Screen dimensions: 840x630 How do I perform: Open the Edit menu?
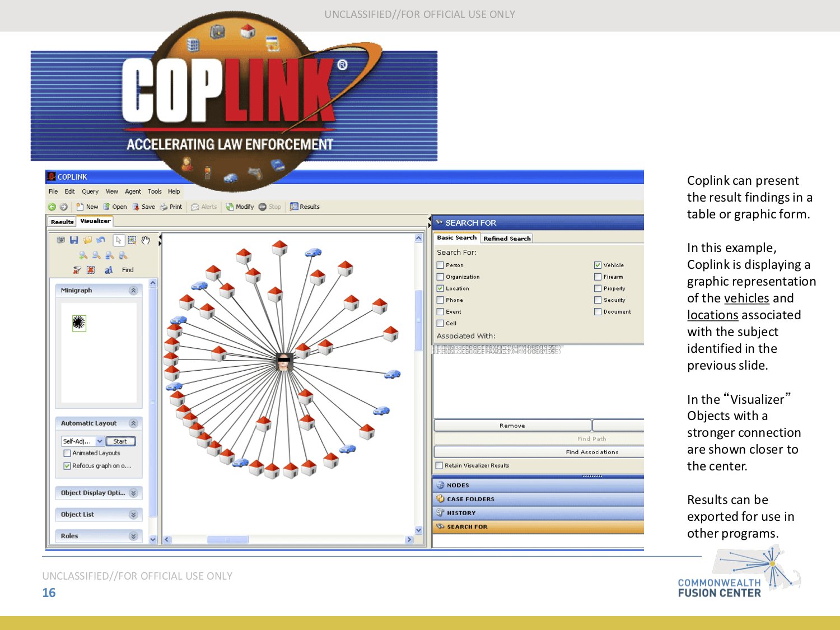[x=69, y=192]
